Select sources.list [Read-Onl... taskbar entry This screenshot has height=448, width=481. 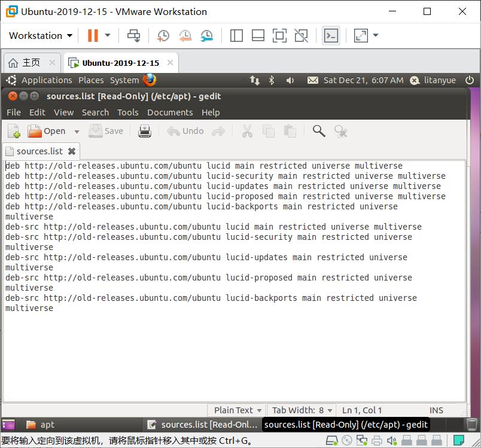tap(203, 425)
